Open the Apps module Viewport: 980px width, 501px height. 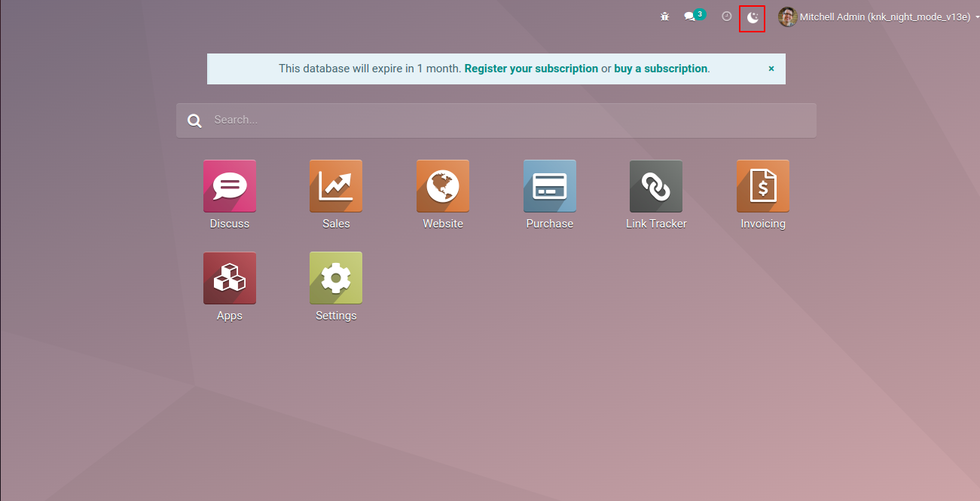[x=230, y=278]
